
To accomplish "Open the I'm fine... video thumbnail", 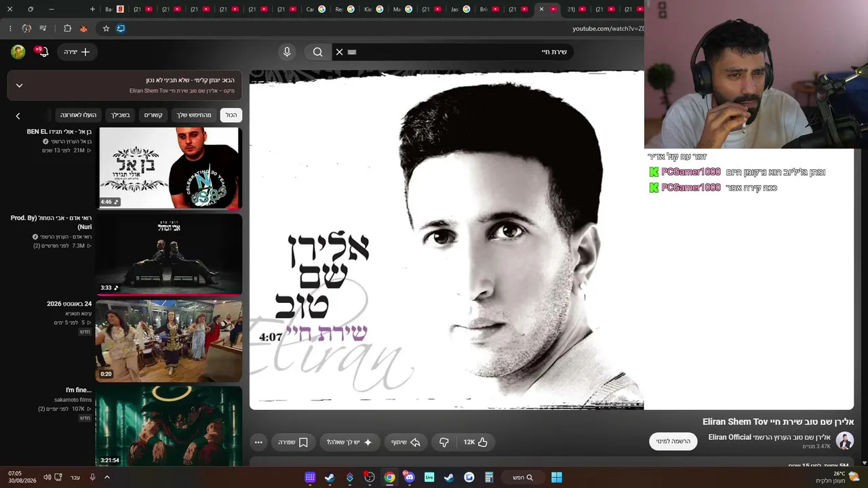I will tap(169, 426).
